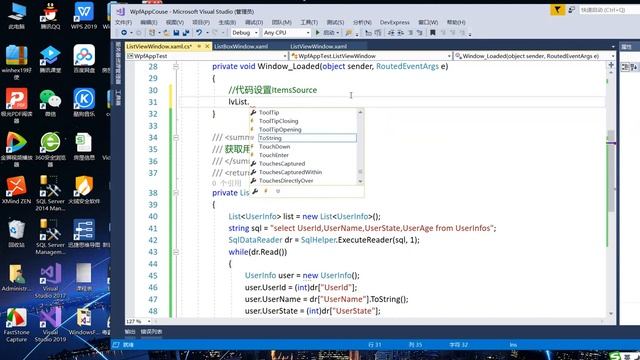Image resolution: width=640 pixels, height=360 pixels.
Task: Open Administrator folder desktop icon
Action: (16, 278)
